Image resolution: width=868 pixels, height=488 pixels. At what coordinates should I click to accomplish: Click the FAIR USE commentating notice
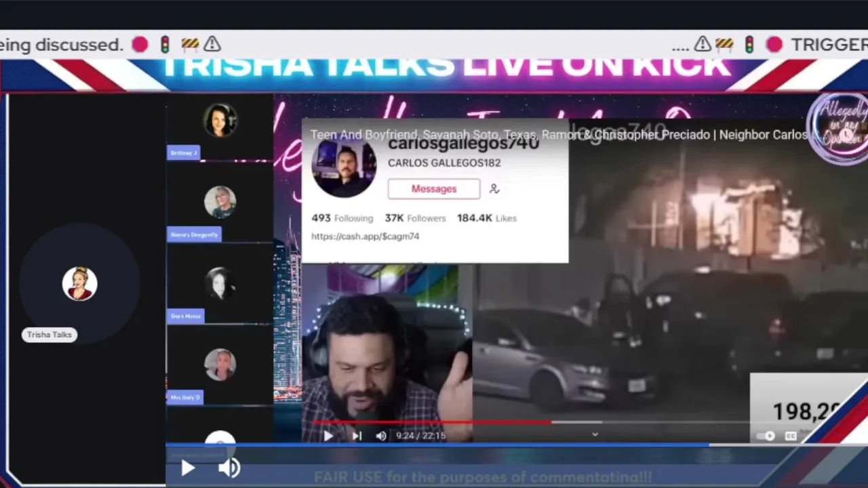coord(483,477)
